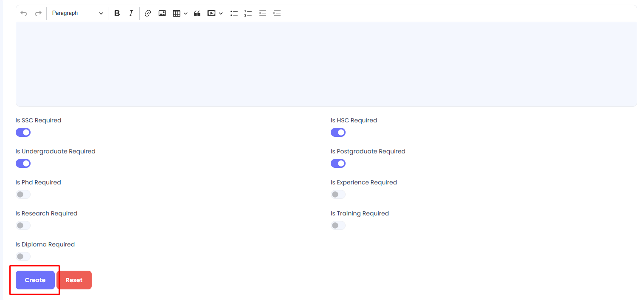Screen dimensions: 644x300
Task: Expand the insert media dropdown arrow
Action: click(221, 13)
